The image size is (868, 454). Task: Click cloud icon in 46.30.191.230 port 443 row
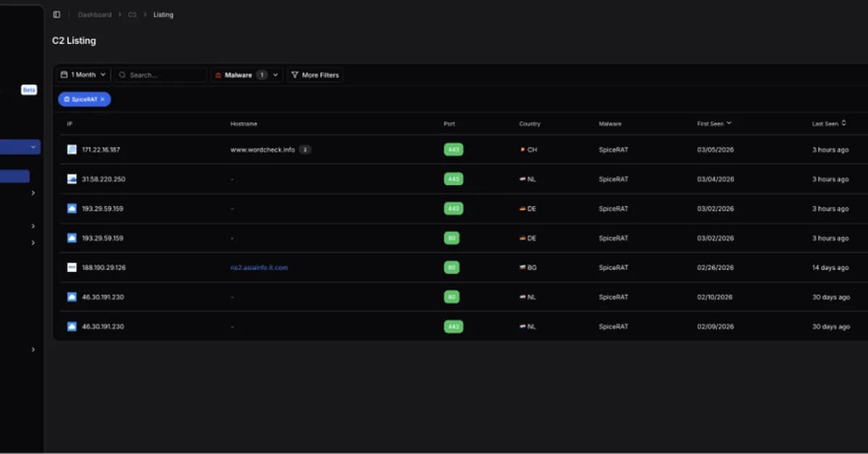point(72,327)
